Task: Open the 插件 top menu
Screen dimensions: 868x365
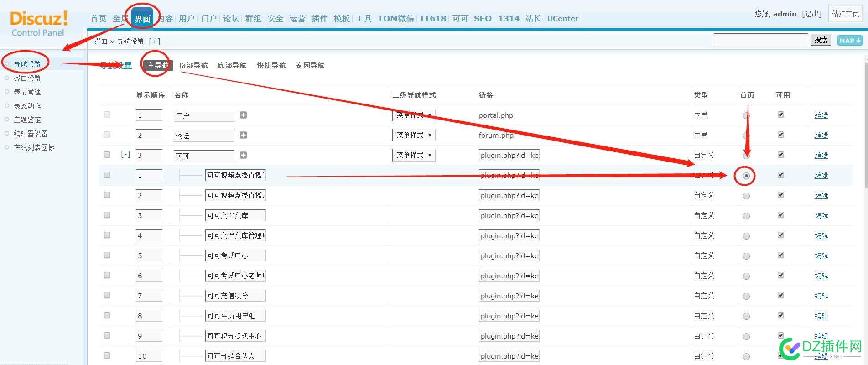Action: [319, 19]
